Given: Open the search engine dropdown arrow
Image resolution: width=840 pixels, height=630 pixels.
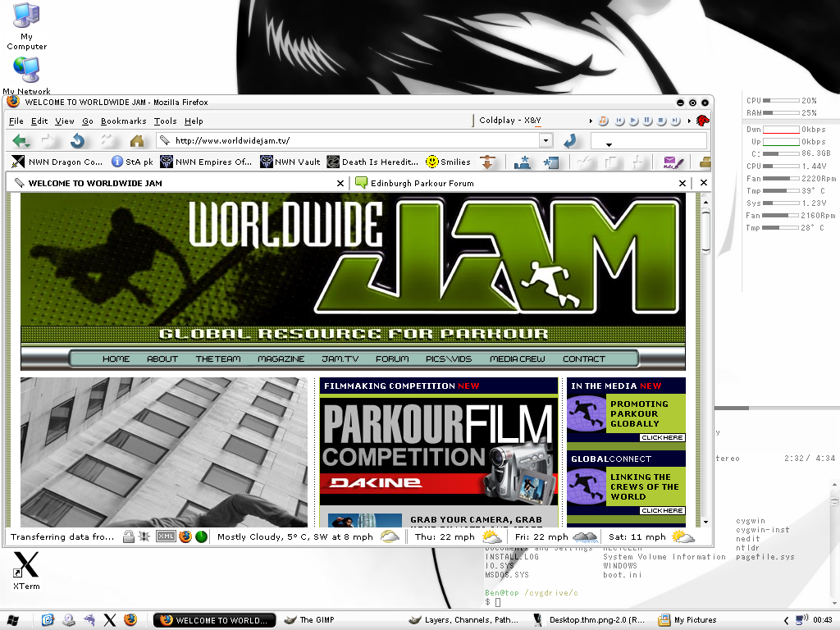Looking at the screenshot, I should pos(609,144).
